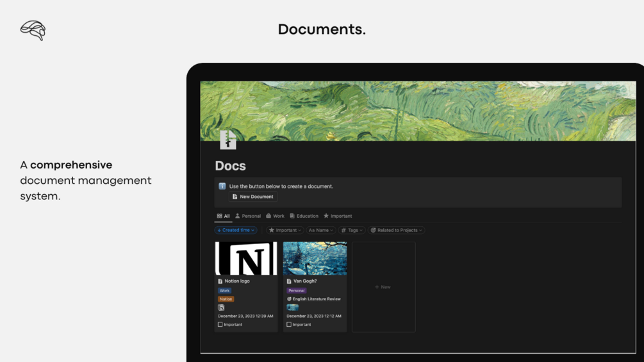The height and width of the screenshot is (362, 644).
Task: Click the page icon beside Van Gogh? title
Action: 289,281
